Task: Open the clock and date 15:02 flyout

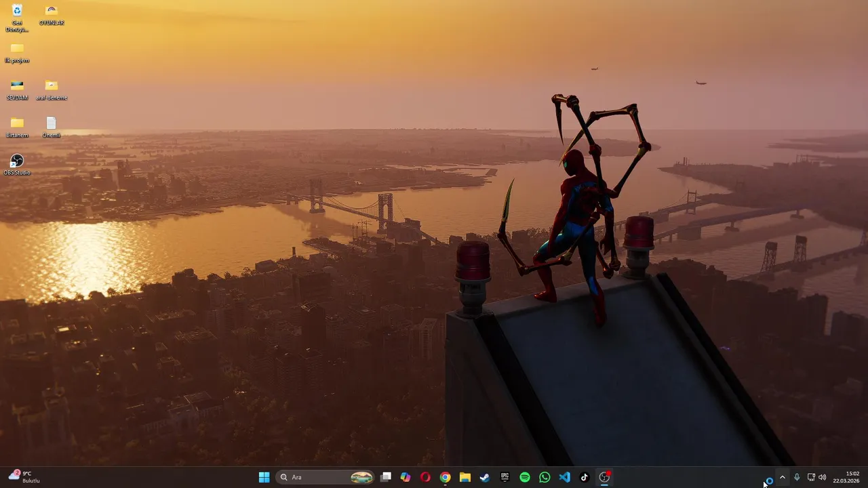Action: click(x=846, y=477)
